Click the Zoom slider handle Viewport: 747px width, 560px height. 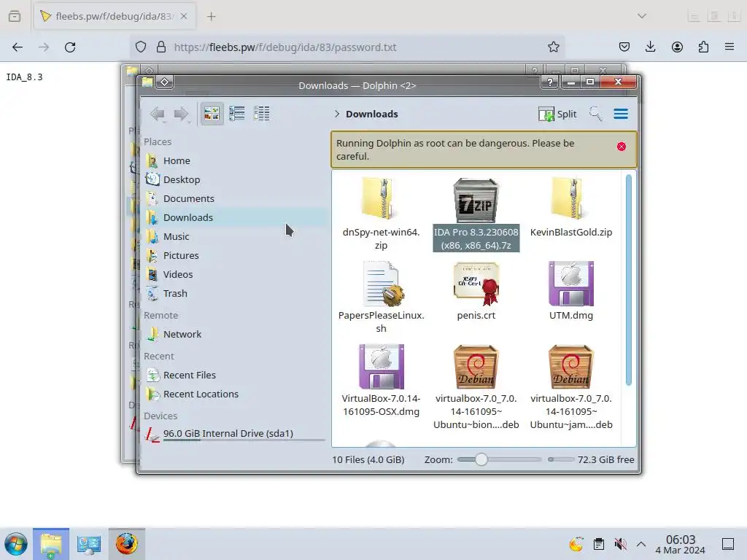pyautogui.click(x=481, y=459)
